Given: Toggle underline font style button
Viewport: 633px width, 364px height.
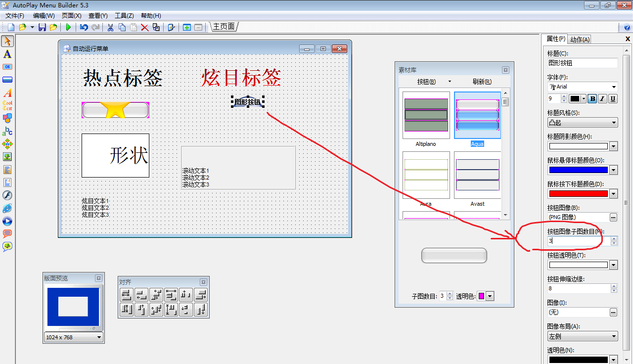Looking at the screenshot, I should (613, 99).
